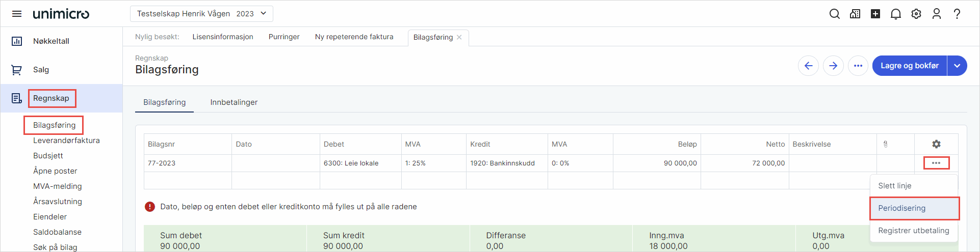Open the settings gear in top bar

click(x=916, y=14)
